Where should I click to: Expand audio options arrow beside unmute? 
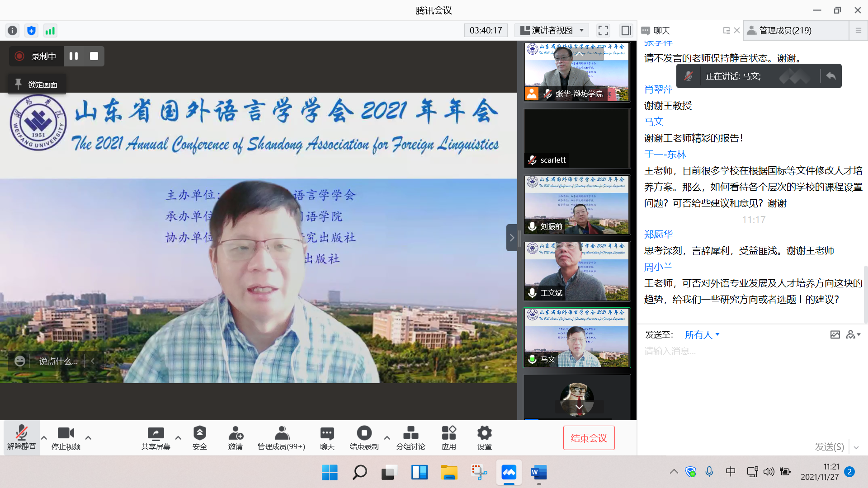[x=44, y=437]
